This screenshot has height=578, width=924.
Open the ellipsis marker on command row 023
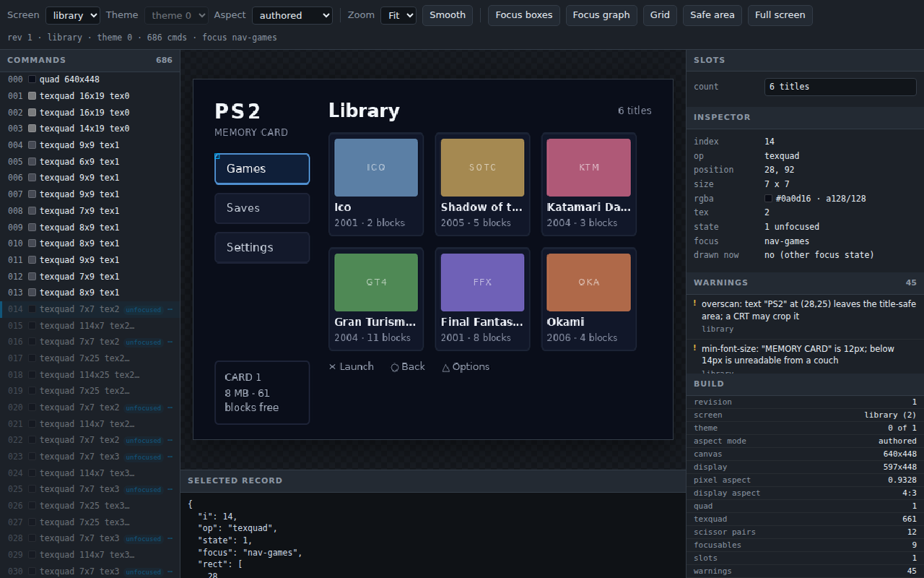tap(170, 457)
